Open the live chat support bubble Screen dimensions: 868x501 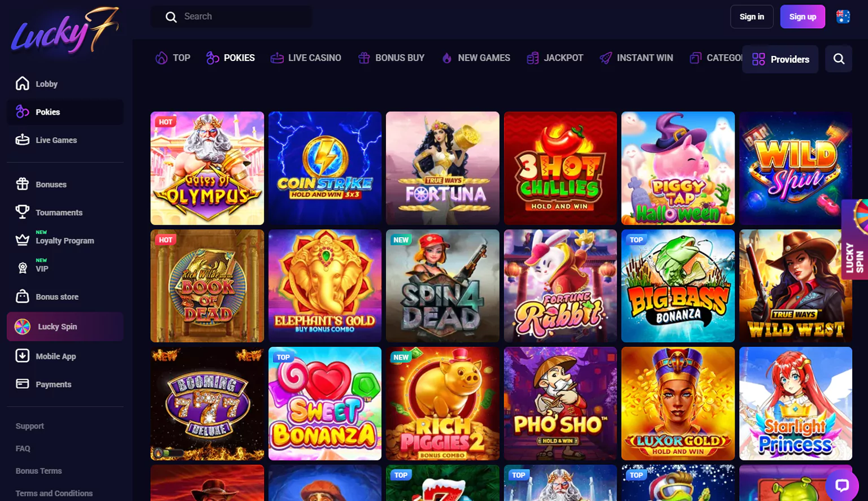click(x=842, y=485)
